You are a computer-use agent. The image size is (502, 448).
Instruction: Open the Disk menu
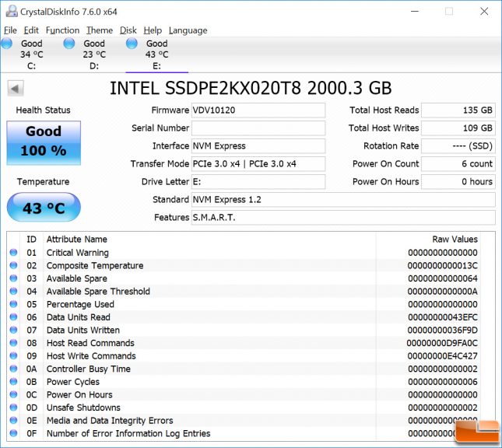[128, 30]
